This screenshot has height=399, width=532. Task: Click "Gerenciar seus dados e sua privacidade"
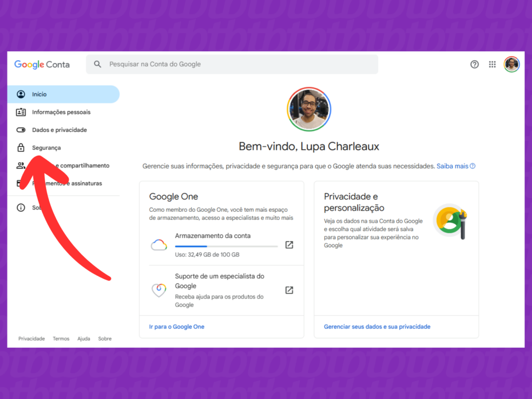(x=376, y=326)
